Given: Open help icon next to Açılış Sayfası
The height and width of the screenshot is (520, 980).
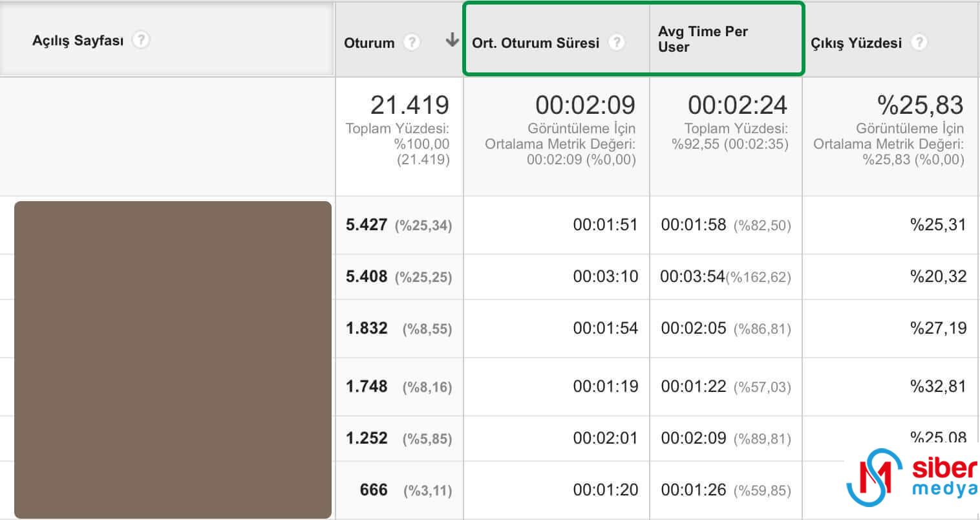Looking at the screenshot, I should pyautogui.click(x=140, y=40).
